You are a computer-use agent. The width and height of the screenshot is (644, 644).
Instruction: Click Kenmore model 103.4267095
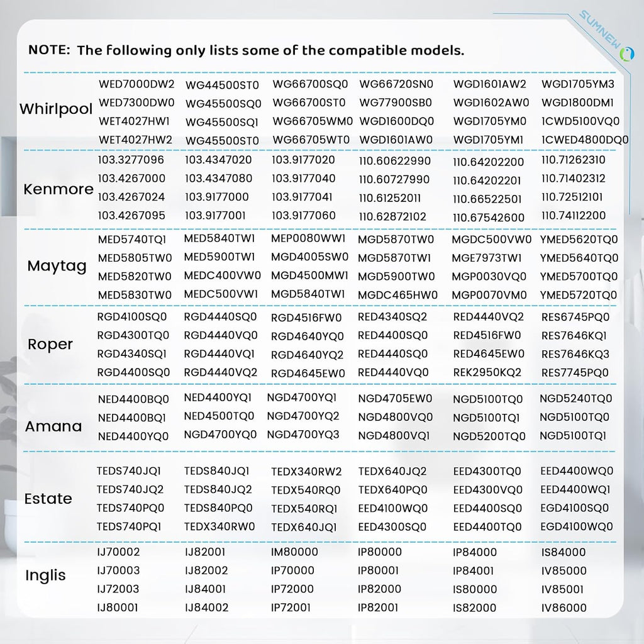131,215
